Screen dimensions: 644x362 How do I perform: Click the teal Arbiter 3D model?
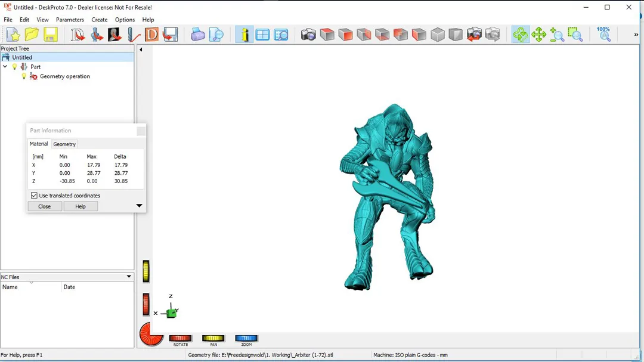tap(388, 197)
